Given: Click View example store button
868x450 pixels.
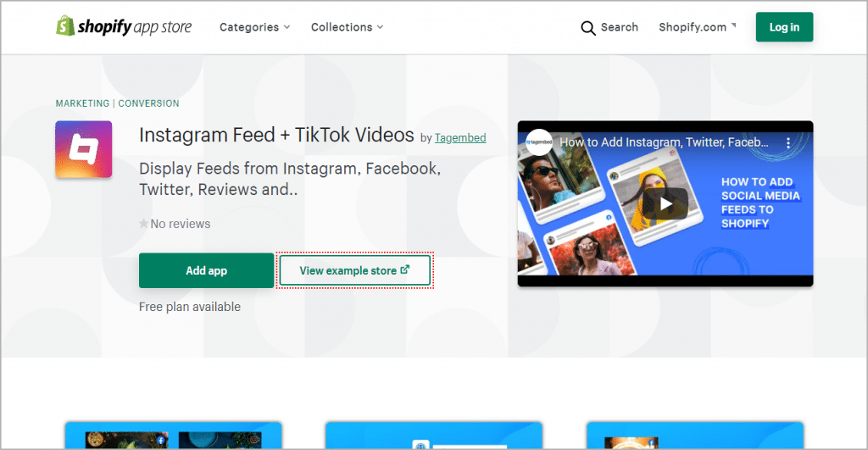Looking at the screenshot, I should click(355, 270).
